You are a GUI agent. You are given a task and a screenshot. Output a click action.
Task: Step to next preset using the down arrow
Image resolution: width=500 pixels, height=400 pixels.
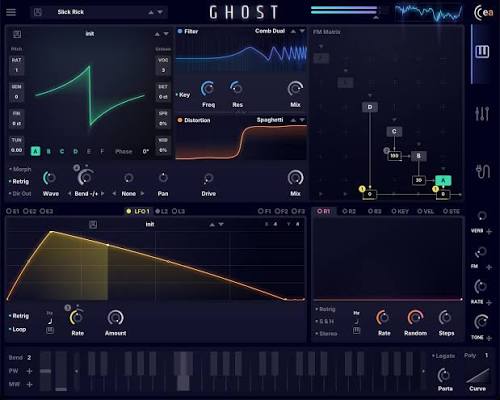(160, 12)
